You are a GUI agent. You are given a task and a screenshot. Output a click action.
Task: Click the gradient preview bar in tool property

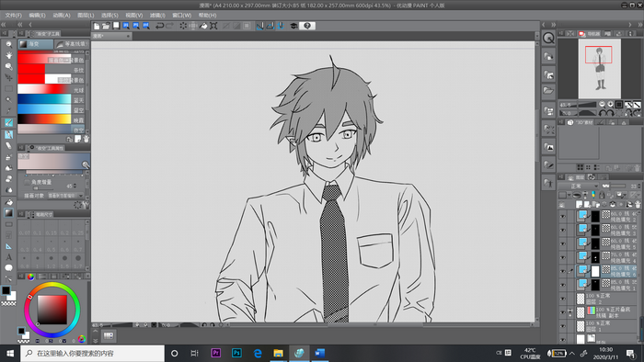53,161
